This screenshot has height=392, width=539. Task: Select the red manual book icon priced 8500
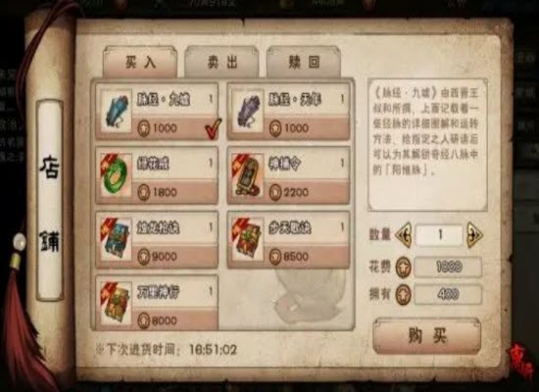[248, 240]
